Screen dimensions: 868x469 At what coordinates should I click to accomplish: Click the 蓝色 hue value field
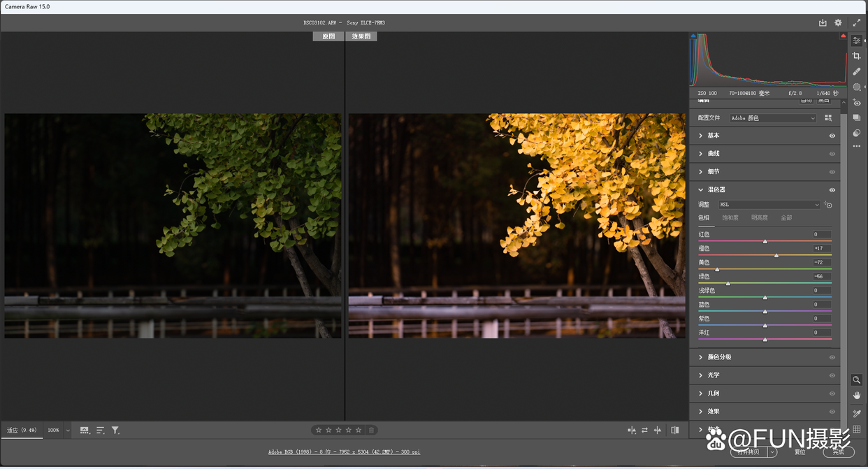(822, 305)
